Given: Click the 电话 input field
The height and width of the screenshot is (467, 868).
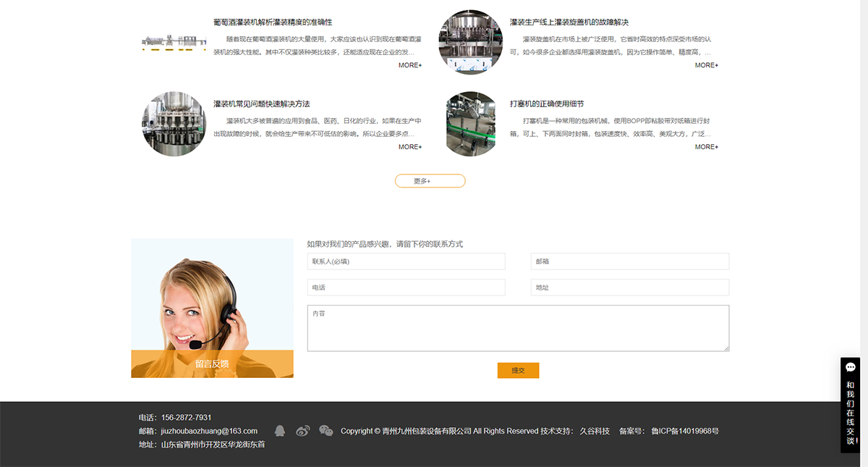Looking at the screenshot, I should click(406, 287).
